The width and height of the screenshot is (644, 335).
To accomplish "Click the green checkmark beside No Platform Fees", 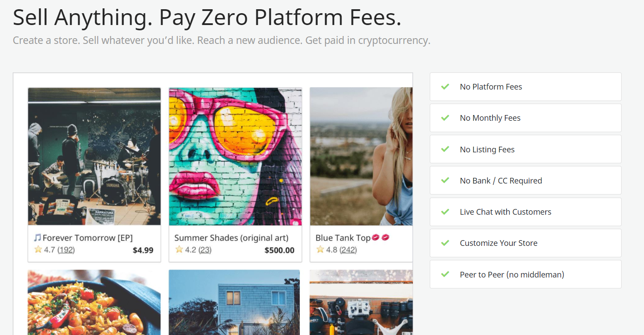I will click(x=445, y=86).
